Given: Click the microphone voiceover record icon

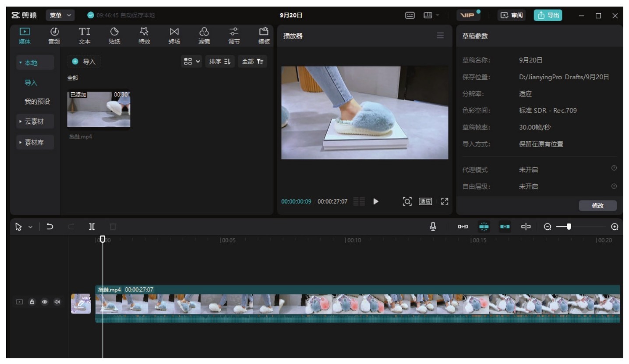Looking at the screenshot, I should coord(433,226).
